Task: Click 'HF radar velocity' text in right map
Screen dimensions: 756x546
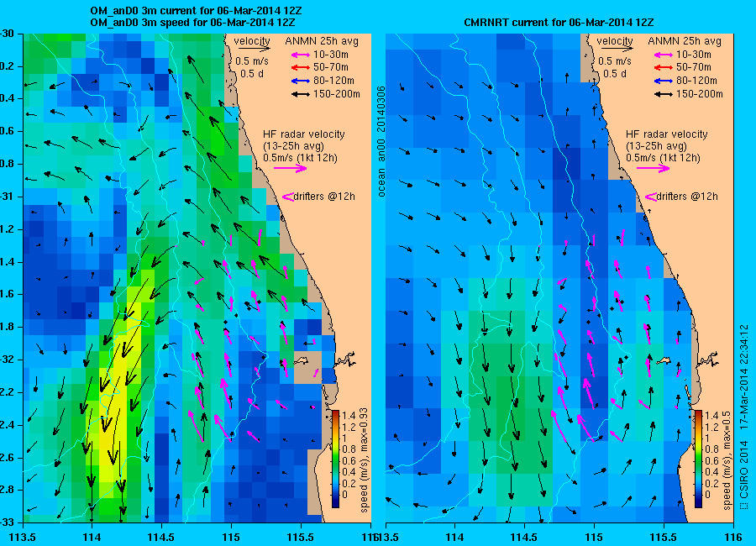Action: (x=667, y=134)
